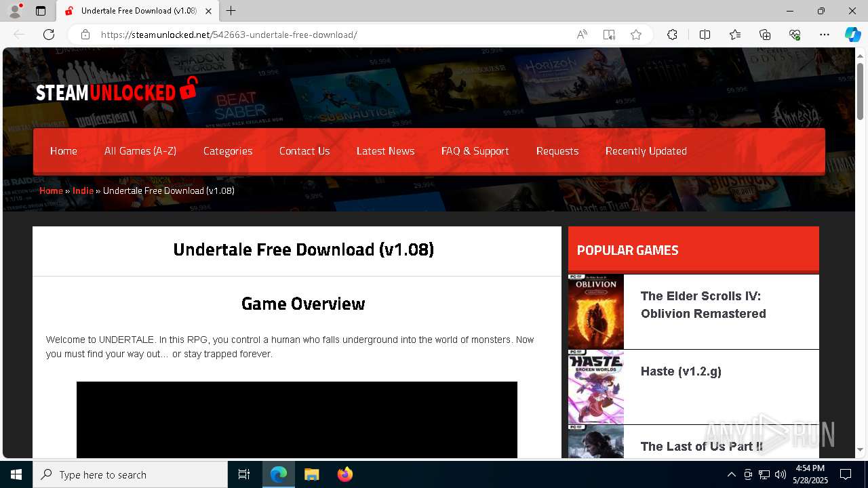Click the Oblivion cover thumbnail
Viewport: 868px width, 488px height.
(596, 312)
